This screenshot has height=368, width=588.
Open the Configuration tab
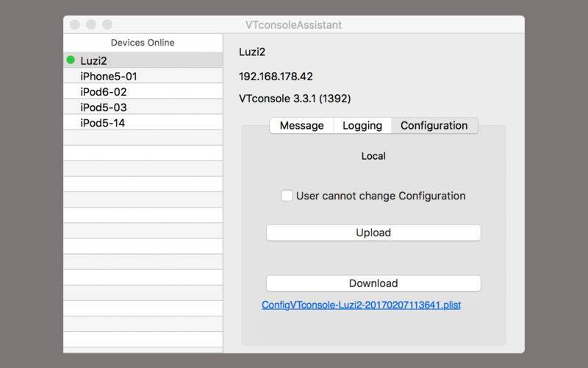434,125
